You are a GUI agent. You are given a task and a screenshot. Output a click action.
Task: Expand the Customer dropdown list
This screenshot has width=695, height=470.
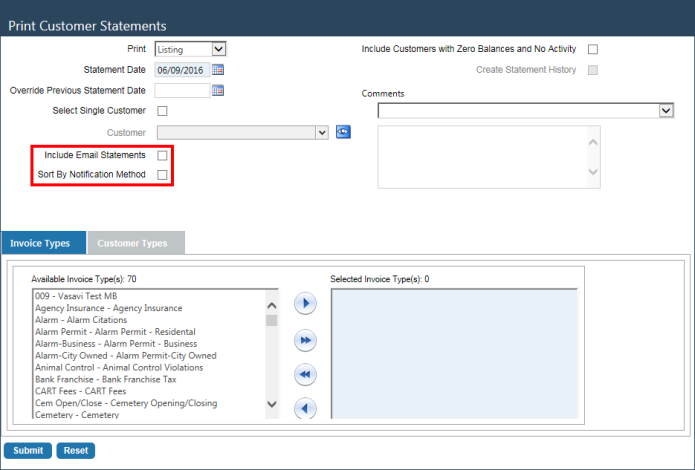[x=321, y=132]
